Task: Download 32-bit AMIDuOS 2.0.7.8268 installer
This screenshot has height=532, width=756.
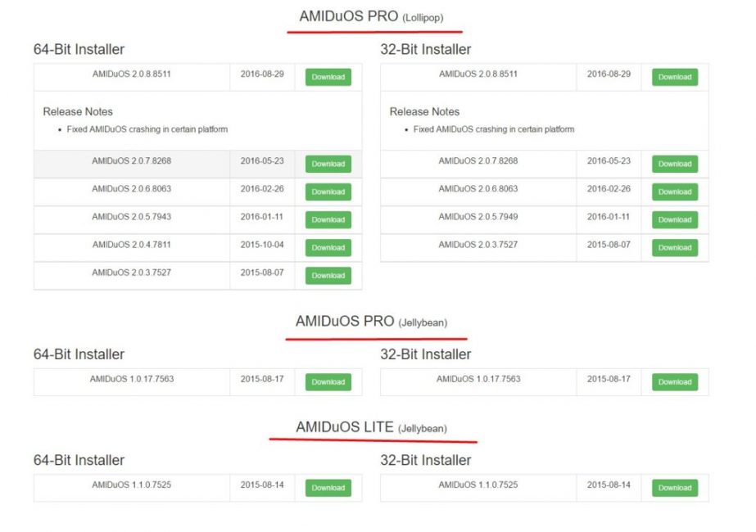Action: [x=675, y=164]
